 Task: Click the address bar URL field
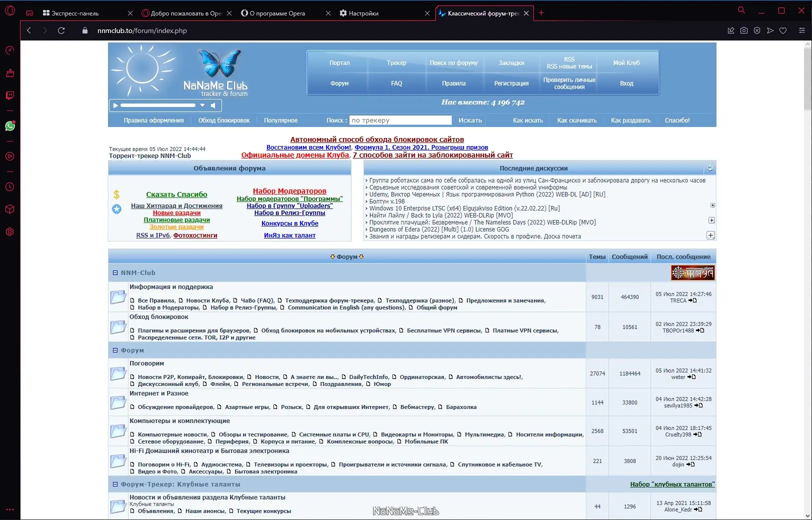400,30
